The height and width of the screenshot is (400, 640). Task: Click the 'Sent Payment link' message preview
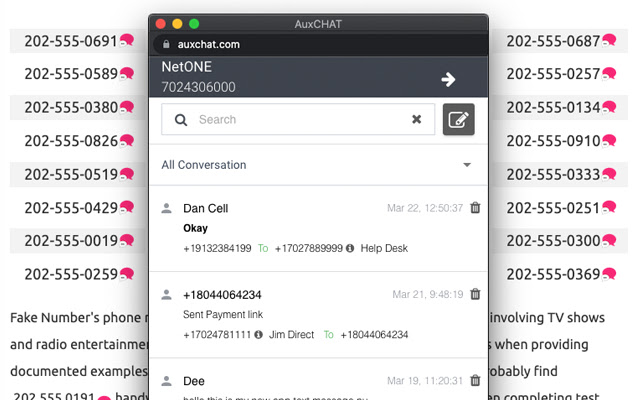coord(223,314)
